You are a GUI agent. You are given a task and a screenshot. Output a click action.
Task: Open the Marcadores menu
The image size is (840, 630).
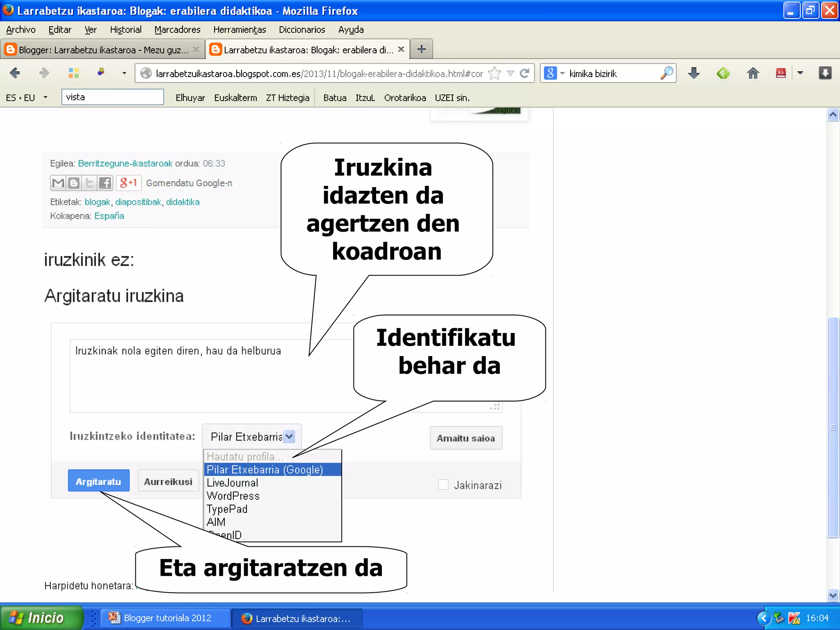(178, 30)
